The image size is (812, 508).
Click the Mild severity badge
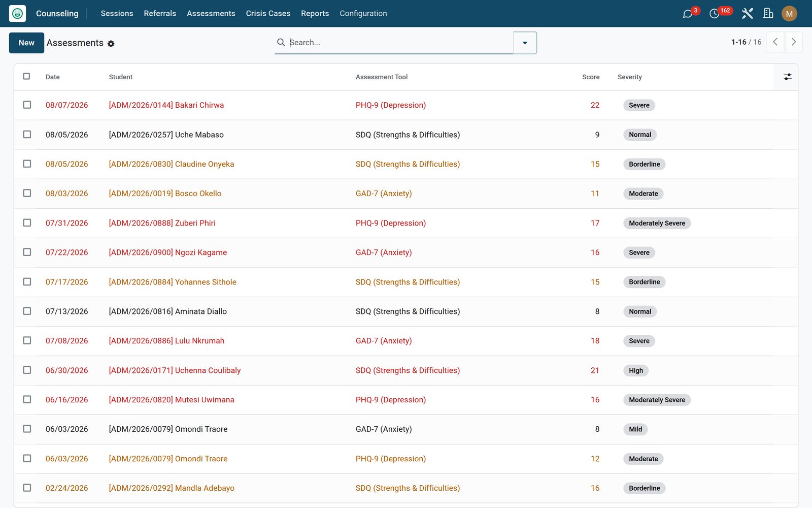point(635,429)
